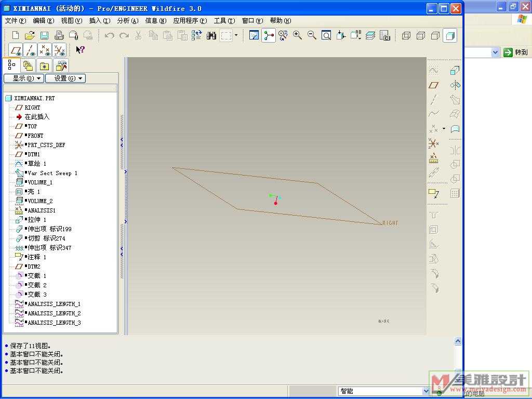Click the datum coordinate system tool in right toolbar
Viewport: 532px width, 399px height.
coord(434,143)
